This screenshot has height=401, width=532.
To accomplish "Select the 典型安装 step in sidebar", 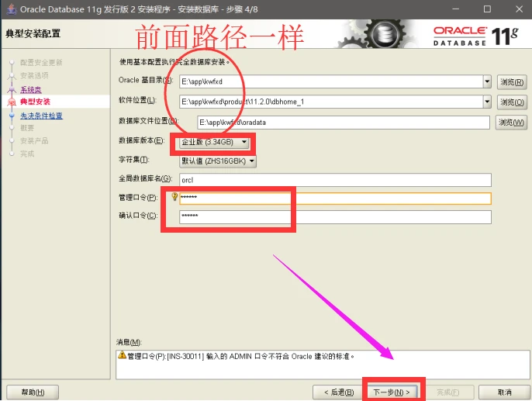I will coord(36,102).
